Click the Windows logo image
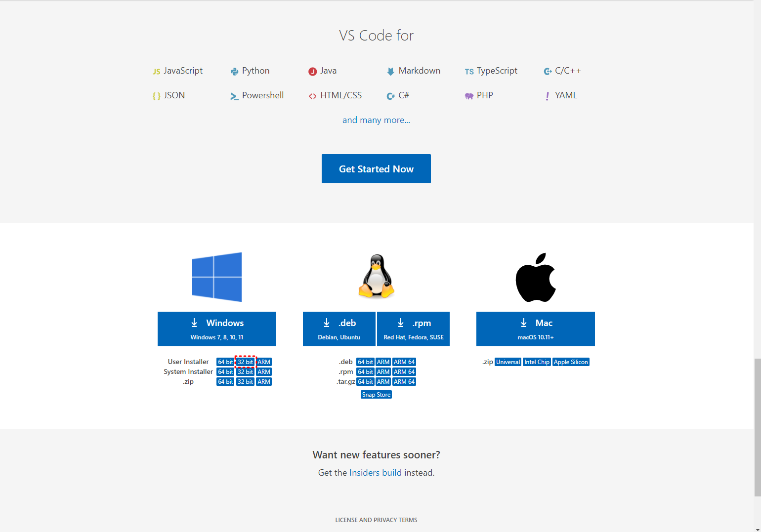 click(x=217, y=277)
